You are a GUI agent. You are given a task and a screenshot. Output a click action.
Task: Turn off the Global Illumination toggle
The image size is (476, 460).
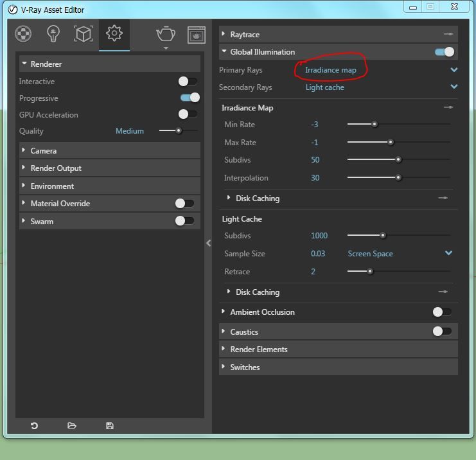coord(445,51)
